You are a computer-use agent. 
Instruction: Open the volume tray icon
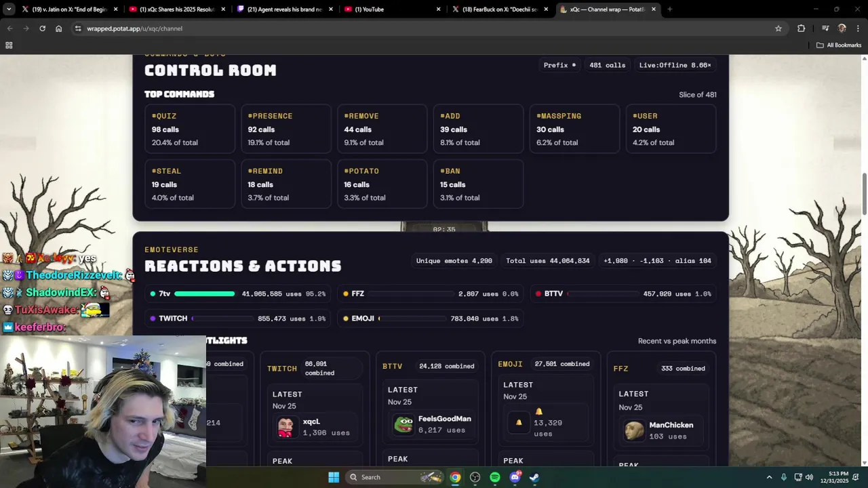click(x=809, y=477)
